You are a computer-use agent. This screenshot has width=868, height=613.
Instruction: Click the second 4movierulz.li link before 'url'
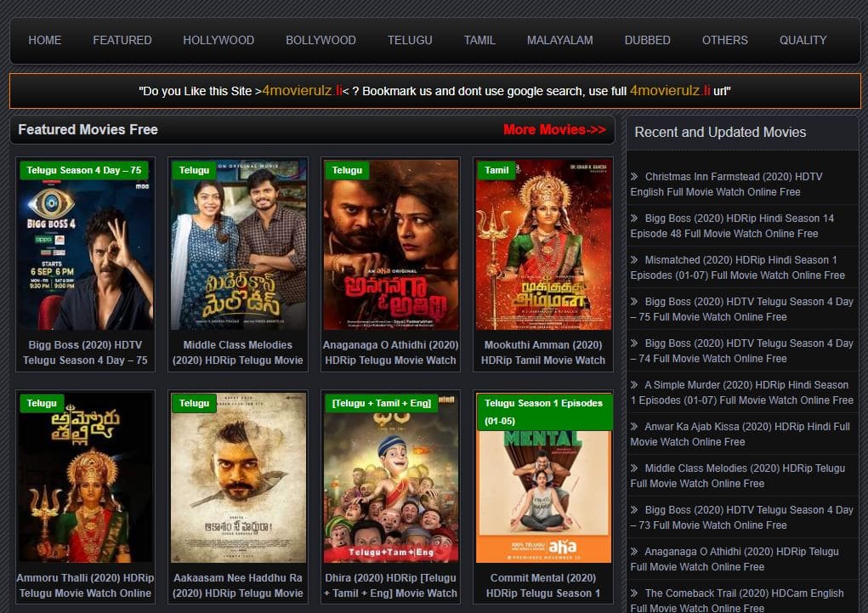pyautogui.click(x=670, y=91)
